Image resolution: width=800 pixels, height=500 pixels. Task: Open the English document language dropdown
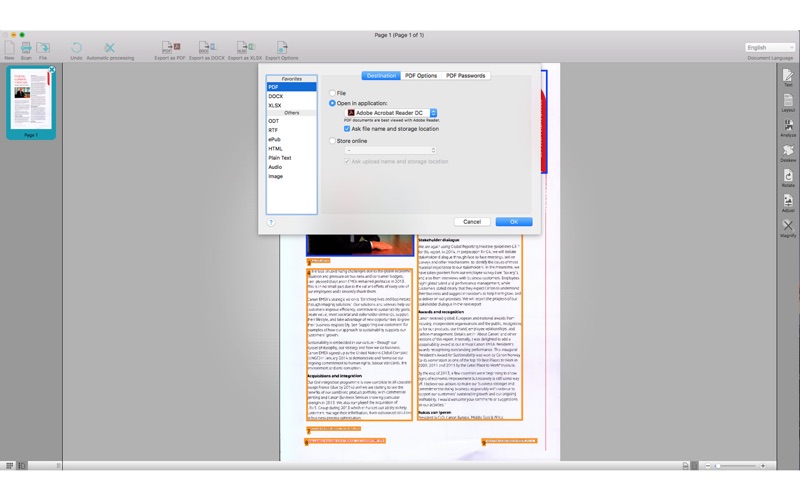coord(770,47)
